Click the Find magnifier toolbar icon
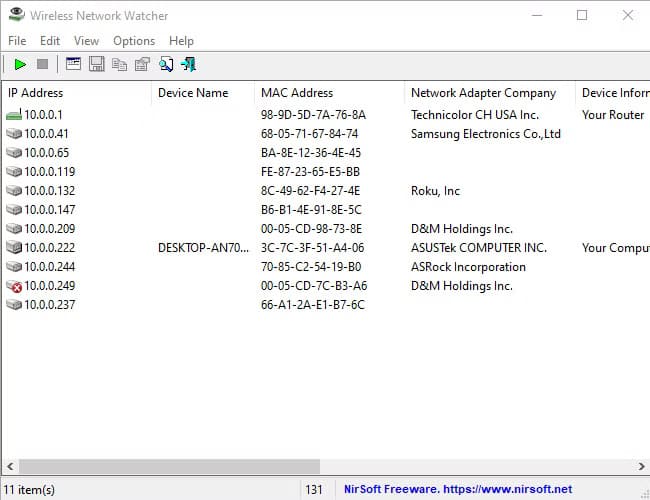 166,65
